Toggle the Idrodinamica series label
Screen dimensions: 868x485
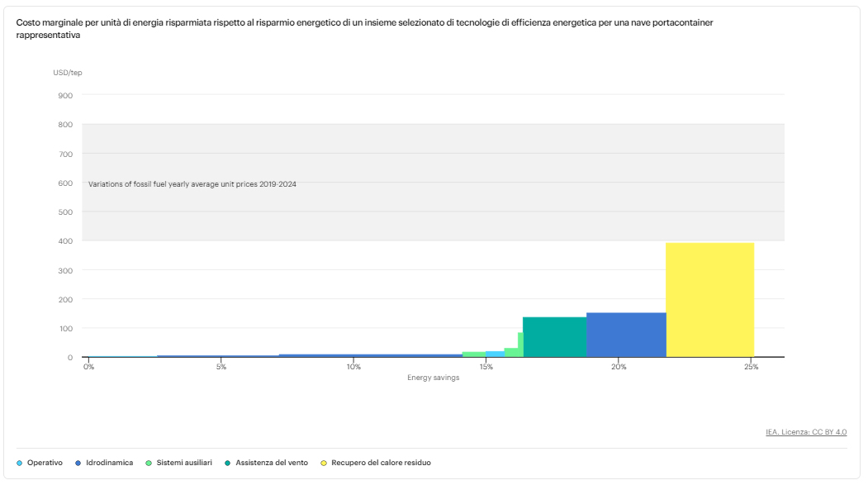click(x=110, y=463)
